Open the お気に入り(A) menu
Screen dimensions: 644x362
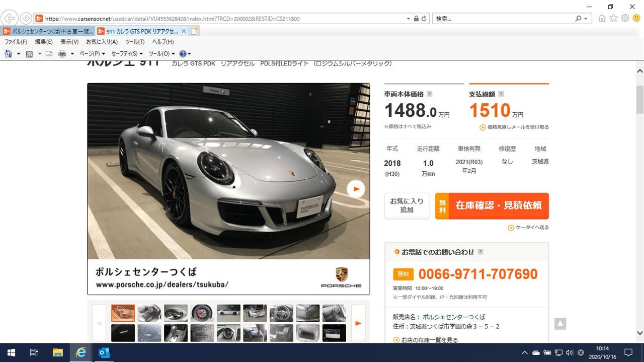pos(102,42)
